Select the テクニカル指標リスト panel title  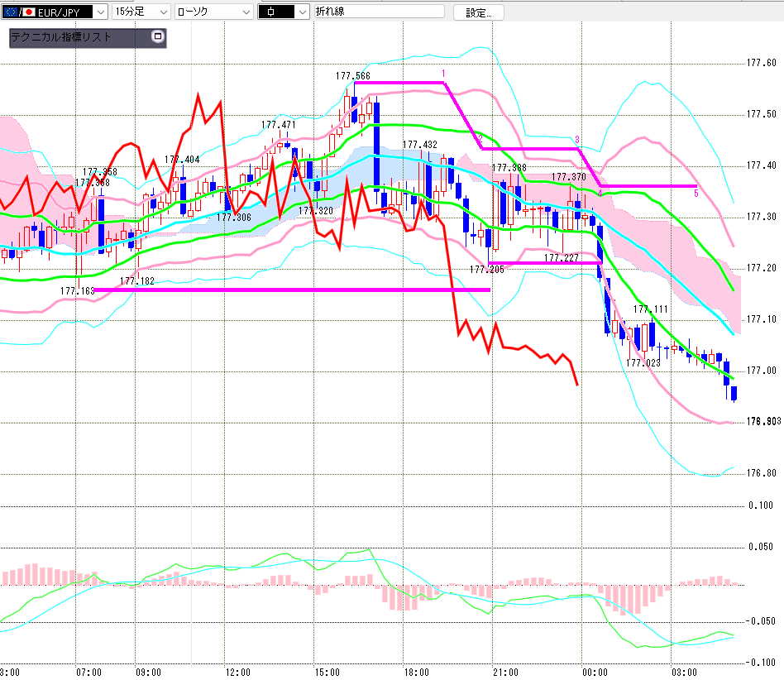click(61, 36)
